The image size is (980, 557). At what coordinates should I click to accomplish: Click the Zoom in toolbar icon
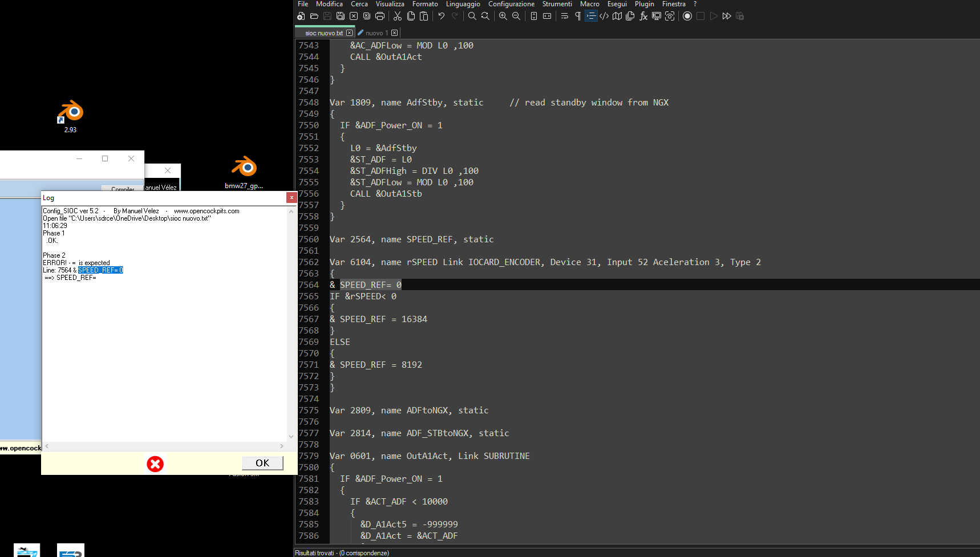tap(503, 16)
